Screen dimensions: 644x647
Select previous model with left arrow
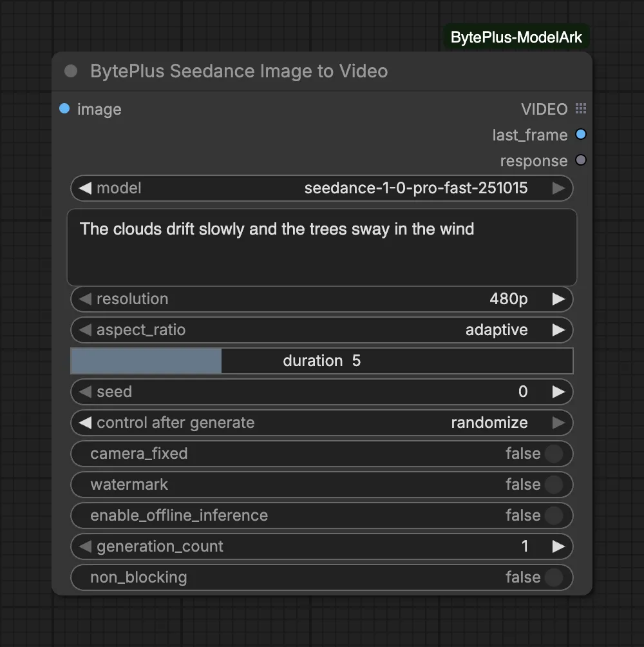tap(85, 188)
